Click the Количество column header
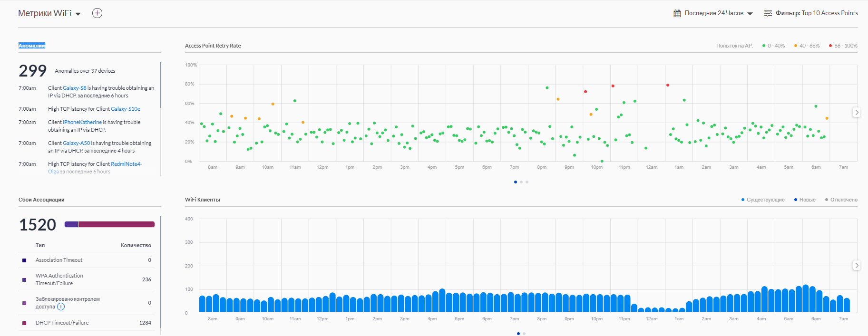This screenshot has height=336, width=868. coord(136,245)
